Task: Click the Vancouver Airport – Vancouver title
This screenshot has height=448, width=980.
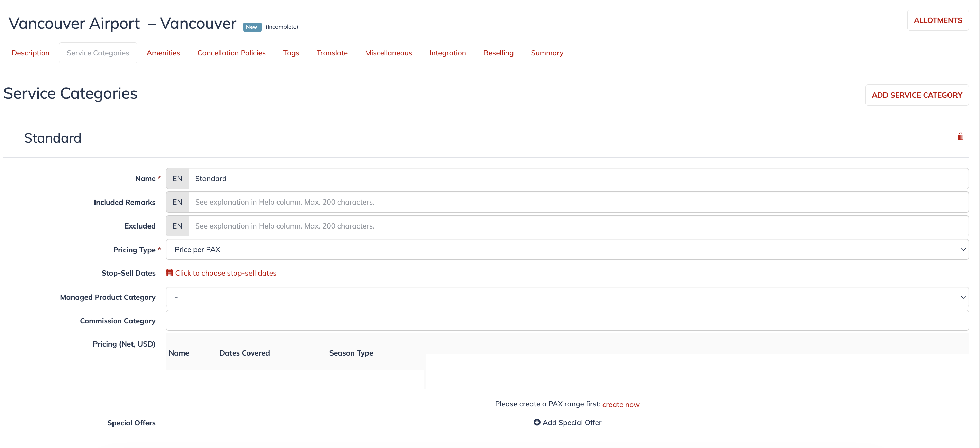Action: [x=122, y=23]
